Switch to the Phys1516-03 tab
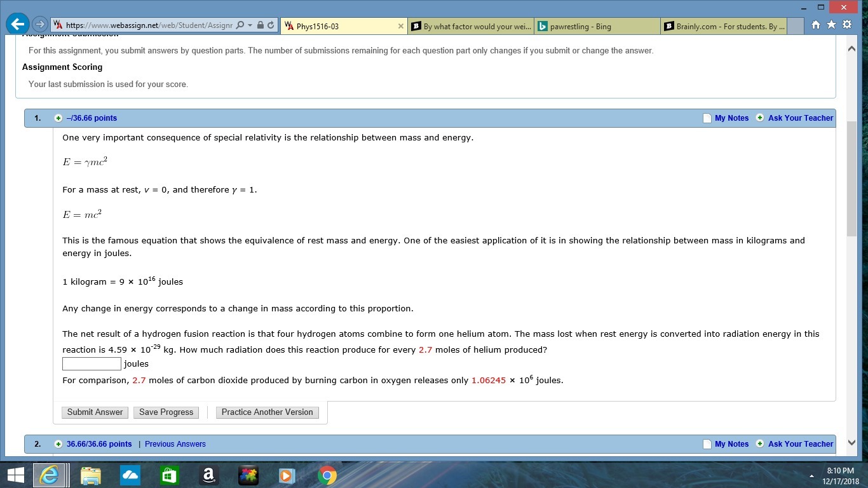The height and width of the screenshot is (488, 868). point(343,26)
